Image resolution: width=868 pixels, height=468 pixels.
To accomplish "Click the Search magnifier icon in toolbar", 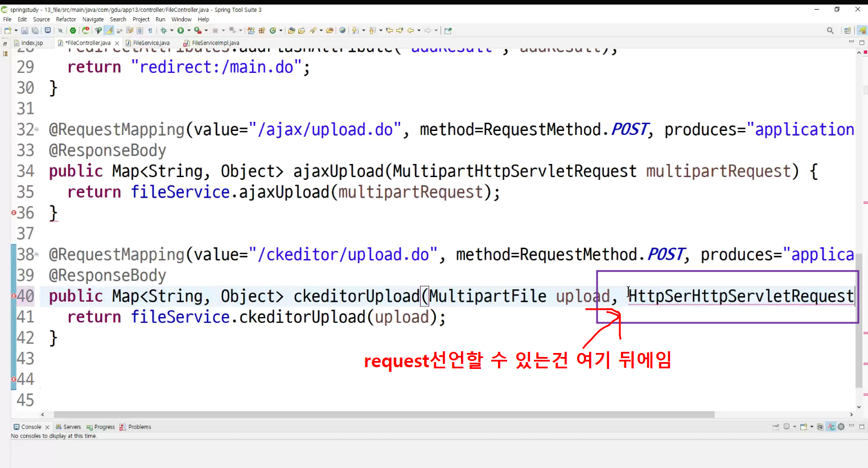I will (x=830, y=31).
